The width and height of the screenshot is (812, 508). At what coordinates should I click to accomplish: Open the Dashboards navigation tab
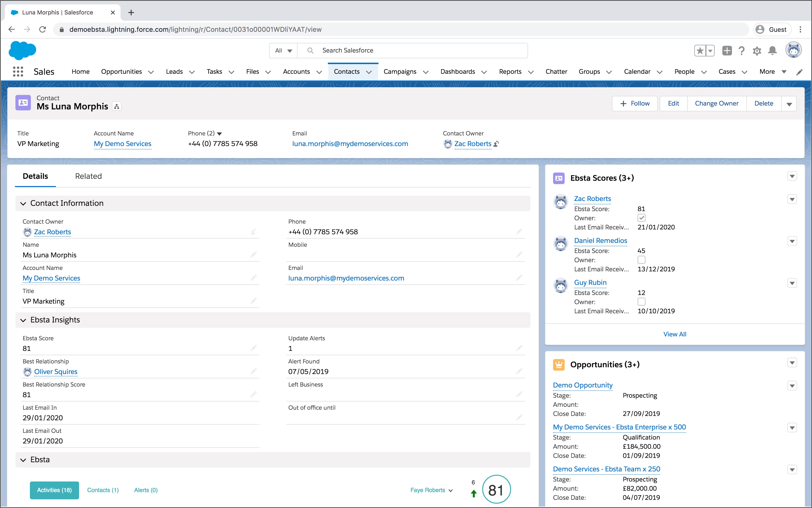[x=457, y=72]
